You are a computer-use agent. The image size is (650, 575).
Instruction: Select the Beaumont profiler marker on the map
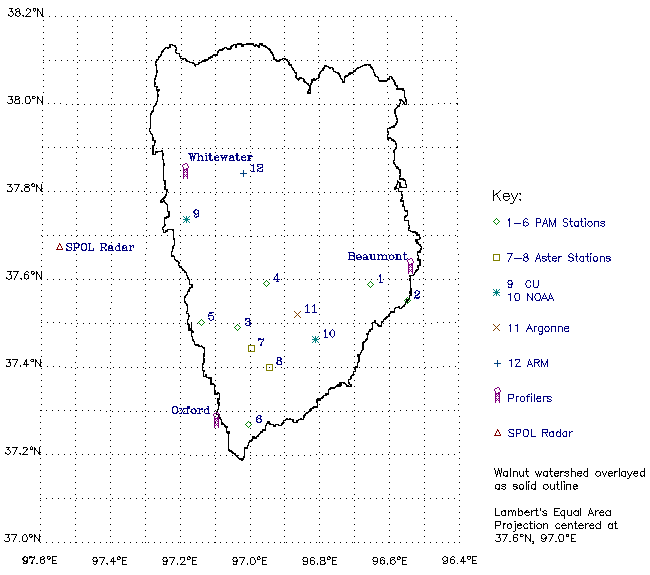pos(411,267)
